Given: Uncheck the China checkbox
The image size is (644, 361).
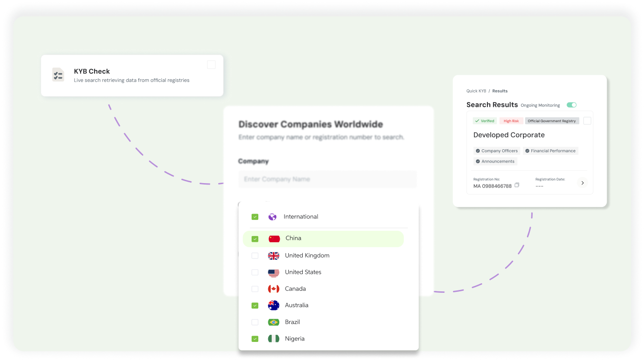Looking at the screenshot, I should pyautogui.click(x=255, y=238).
